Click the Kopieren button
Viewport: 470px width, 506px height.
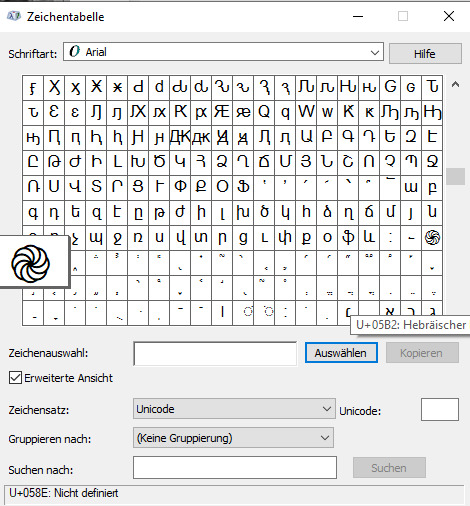(x=422, y=353)
